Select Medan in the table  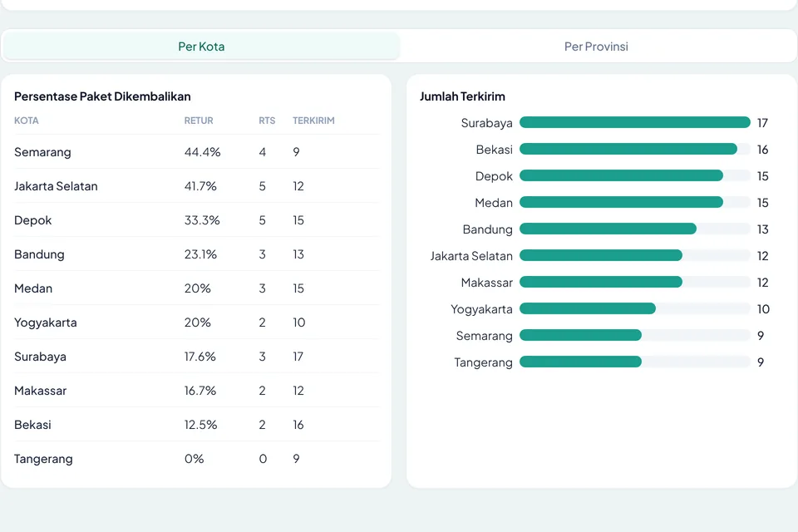point(33,288)
